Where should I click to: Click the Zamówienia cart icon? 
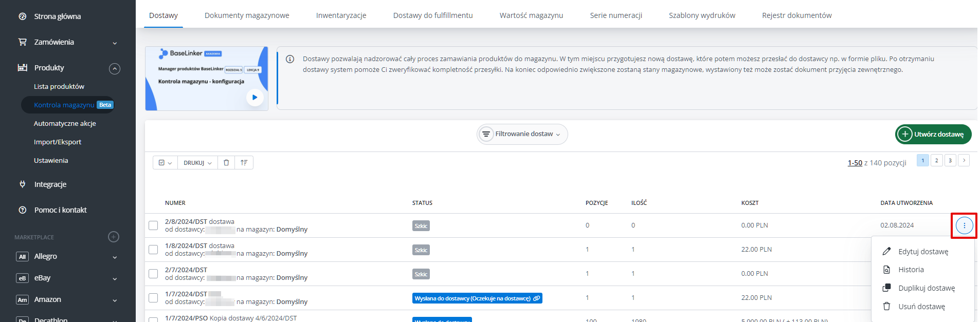pos(22,42)
